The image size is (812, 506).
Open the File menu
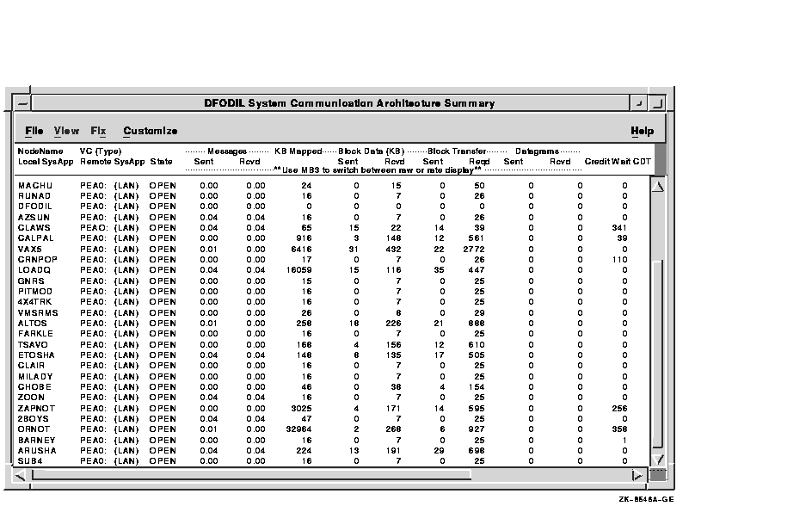click(x=34, y=132)
